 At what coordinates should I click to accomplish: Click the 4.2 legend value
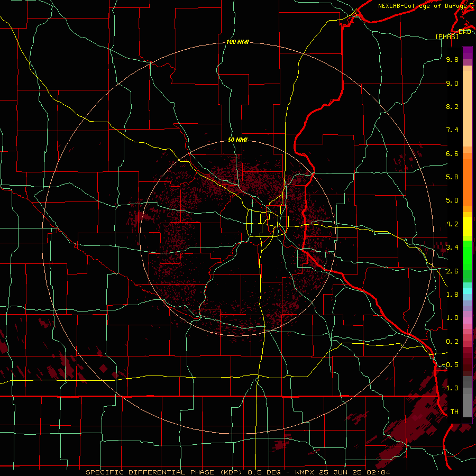click(452, 224)
